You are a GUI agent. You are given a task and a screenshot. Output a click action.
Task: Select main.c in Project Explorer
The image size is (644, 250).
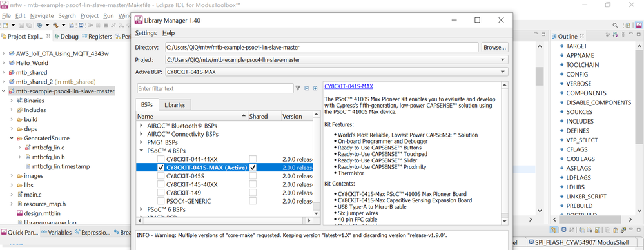(x=33, y=195)
